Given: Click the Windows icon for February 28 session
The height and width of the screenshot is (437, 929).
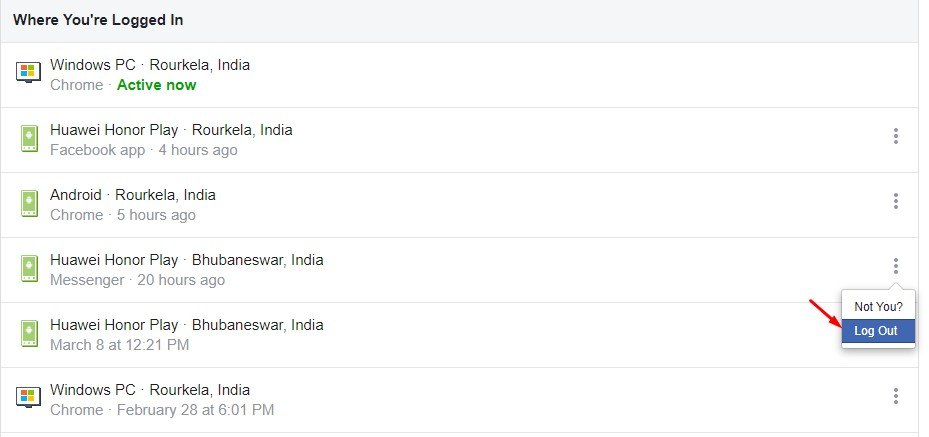Looking at the screenshot, I should pyautogui.click(x=28, y=398).
